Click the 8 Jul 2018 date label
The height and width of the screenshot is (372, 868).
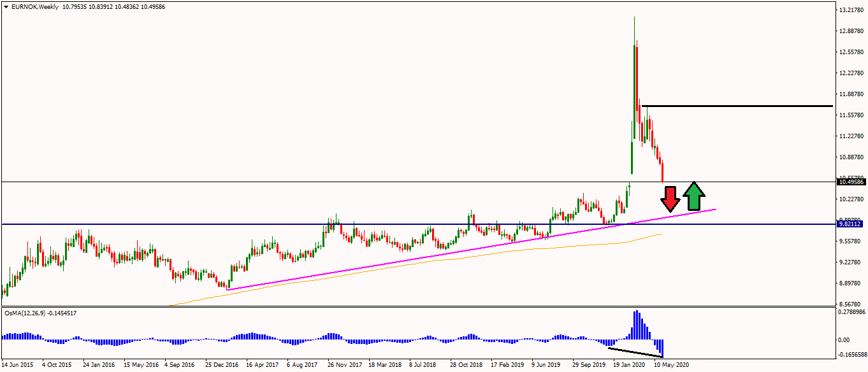coord(423,366)
